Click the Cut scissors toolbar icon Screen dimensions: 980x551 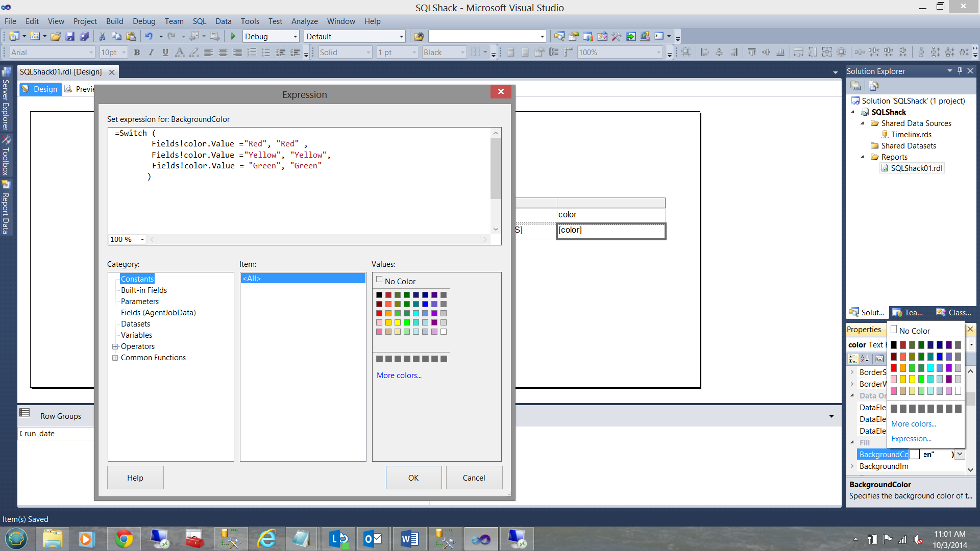tap(102, 36)
